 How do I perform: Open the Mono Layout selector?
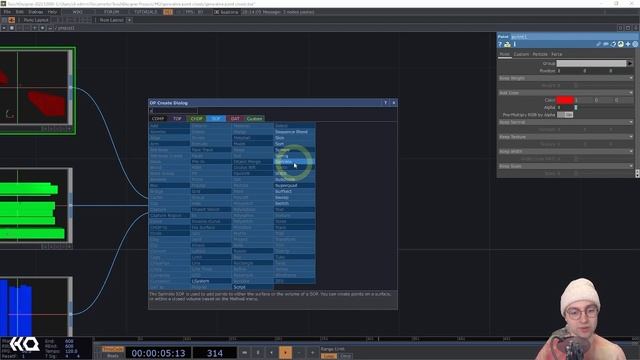pos(36,20)
